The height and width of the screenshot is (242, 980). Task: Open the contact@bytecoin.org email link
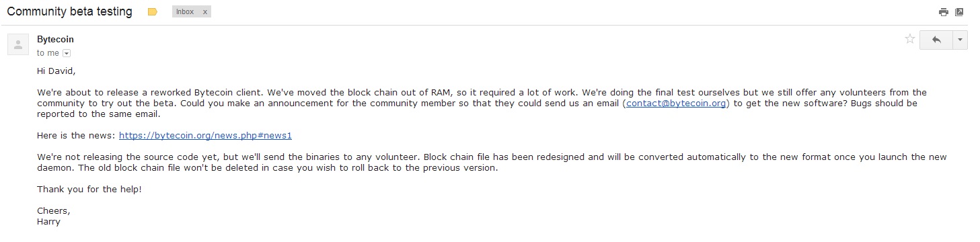(x=676, y=104)
